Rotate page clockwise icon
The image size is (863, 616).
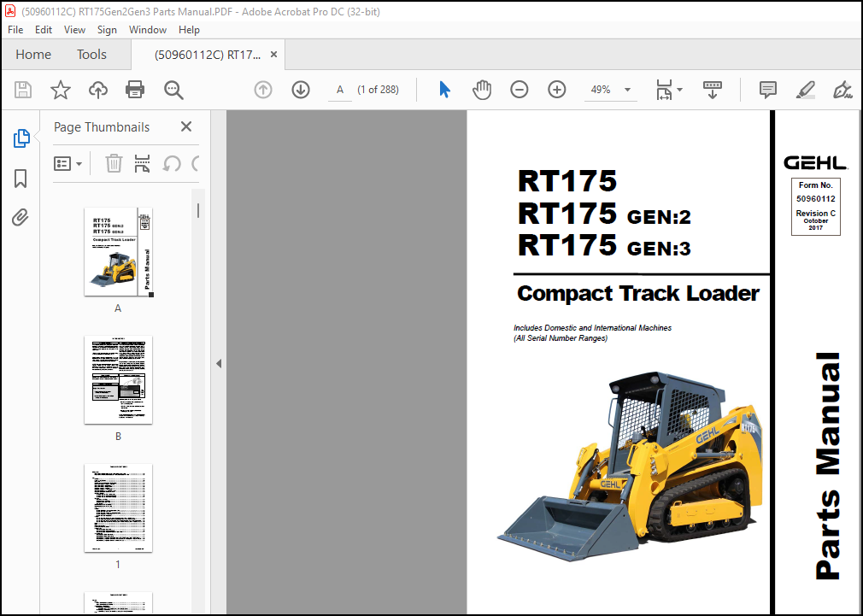point(196,163)
